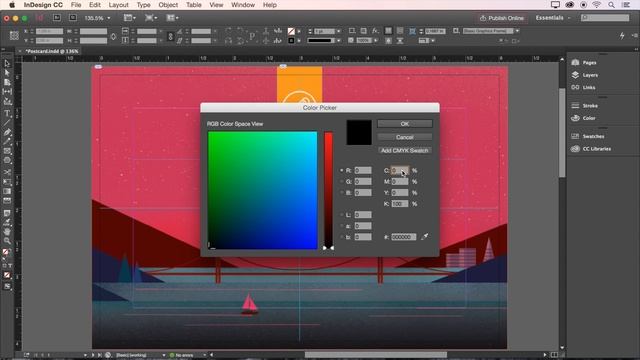Click the Wi-Fi status icon
640x360 pixels.
(597, 5)
